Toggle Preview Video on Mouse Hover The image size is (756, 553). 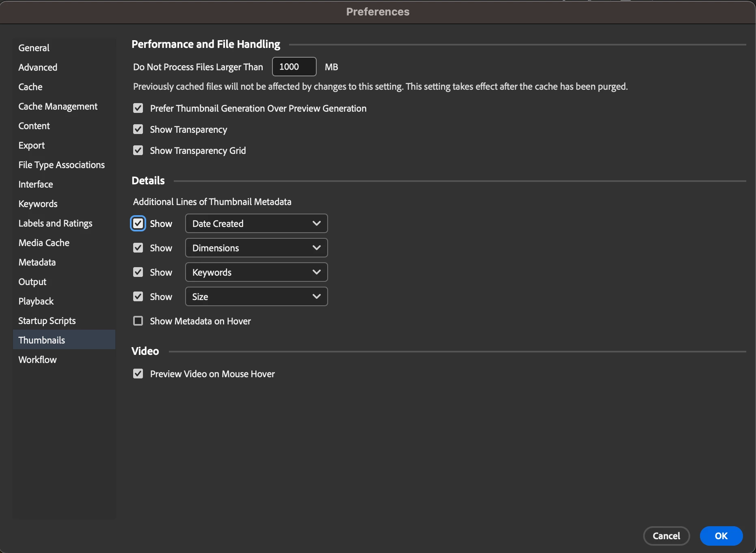click(138, 374)
